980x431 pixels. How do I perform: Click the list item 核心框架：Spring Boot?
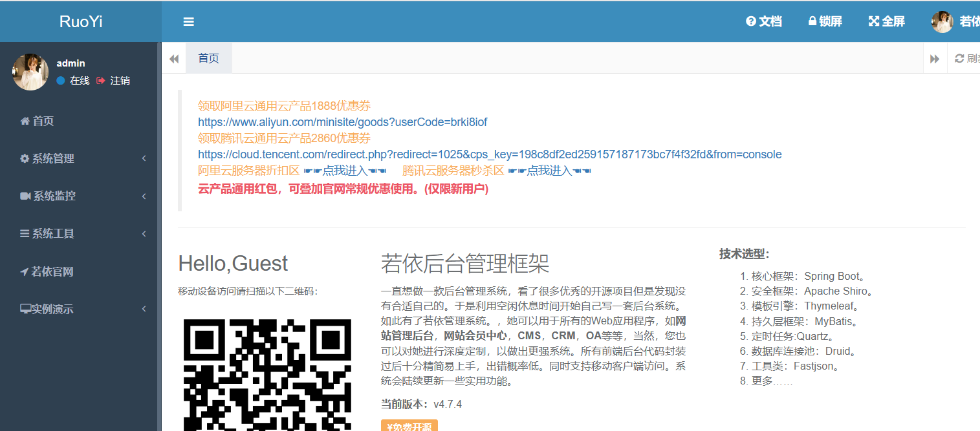point(809,277)
